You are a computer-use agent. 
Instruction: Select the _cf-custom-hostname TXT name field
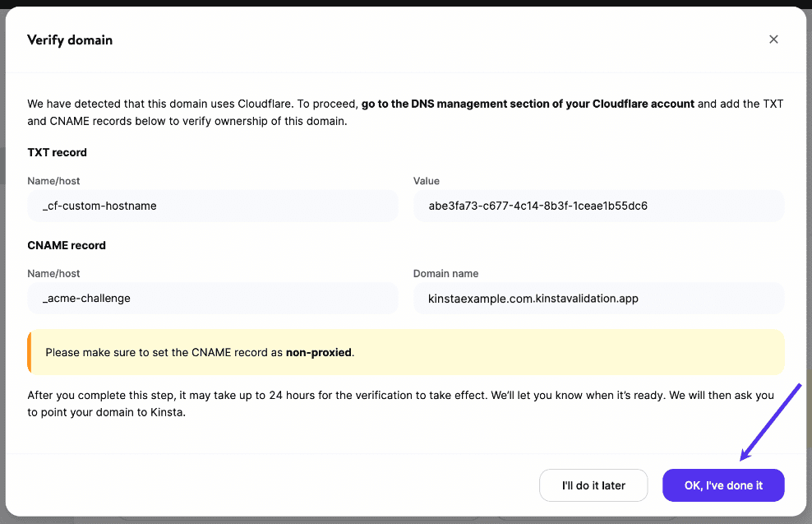213,206
